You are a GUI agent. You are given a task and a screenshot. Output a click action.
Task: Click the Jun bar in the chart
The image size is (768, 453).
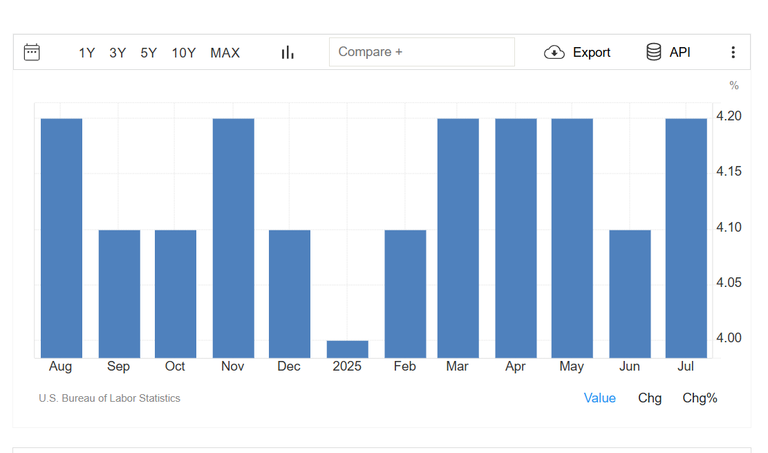[x=630, y=294]
